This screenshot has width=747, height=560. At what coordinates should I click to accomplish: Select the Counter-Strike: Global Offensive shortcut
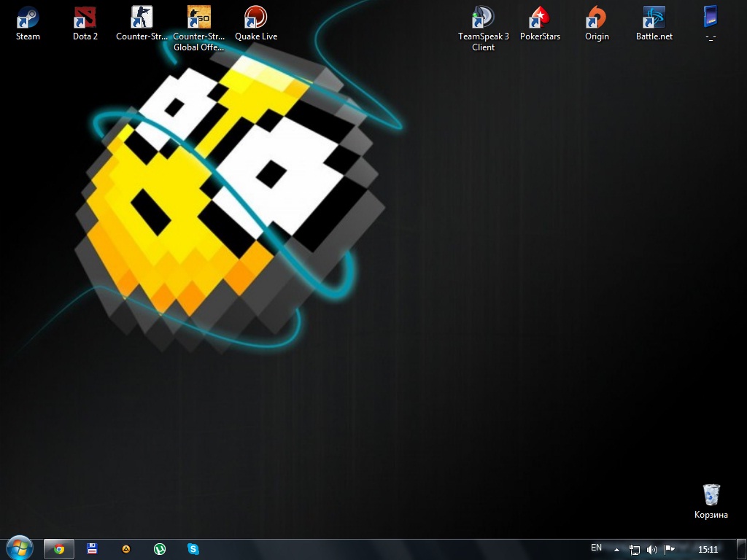199,17
